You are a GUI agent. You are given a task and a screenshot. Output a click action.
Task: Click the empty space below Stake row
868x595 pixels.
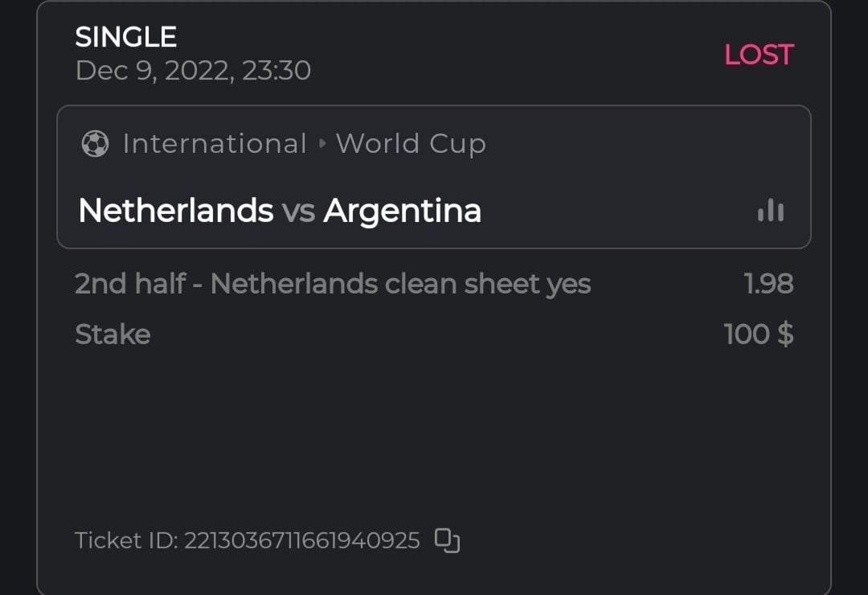click(x=434, y=434)
